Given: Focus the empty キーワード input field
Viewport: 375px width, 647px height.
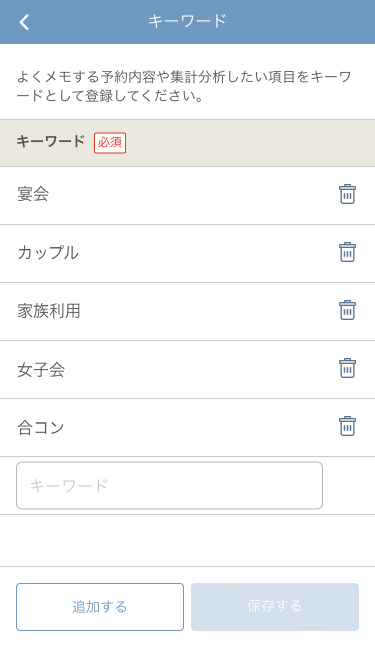Looking at the screenshot, I should [169, 485].
